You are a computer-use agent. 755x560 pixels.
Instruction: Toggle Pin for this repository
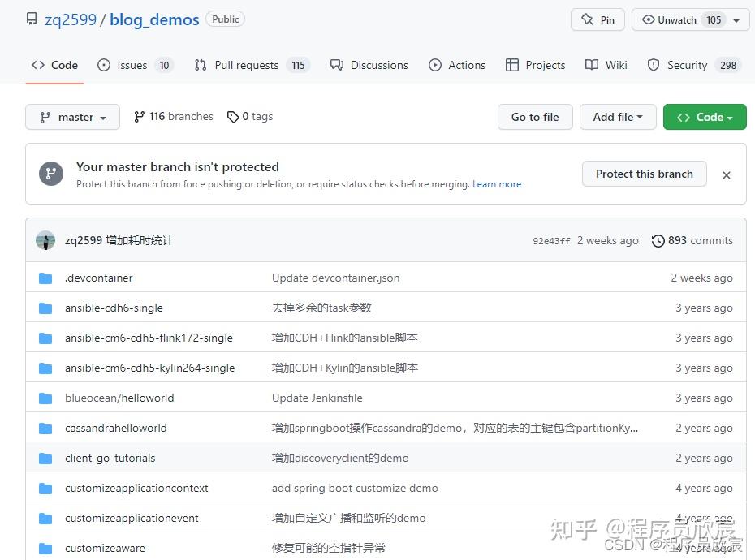tap(598, 19)
